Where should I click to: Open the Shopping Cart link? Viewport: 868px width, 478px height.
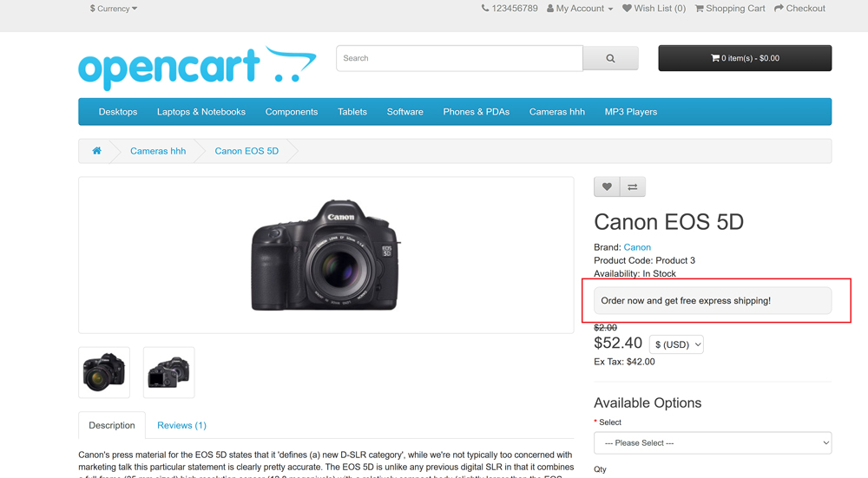(730, 9)
